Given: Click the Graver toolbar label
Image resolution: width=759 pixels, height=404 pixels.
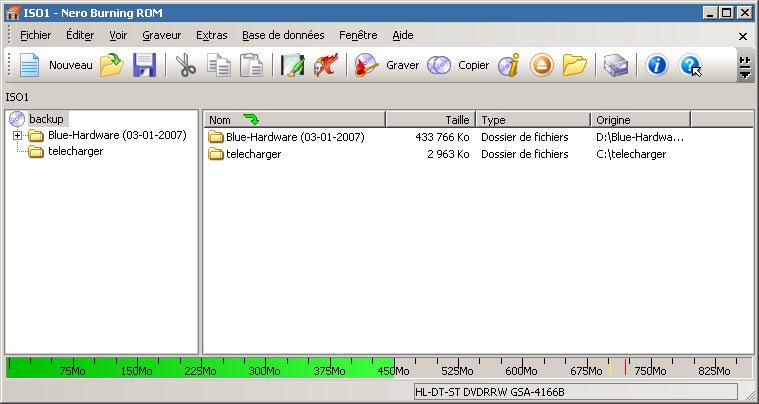Looking at the screenshot, I should [403, 65].
